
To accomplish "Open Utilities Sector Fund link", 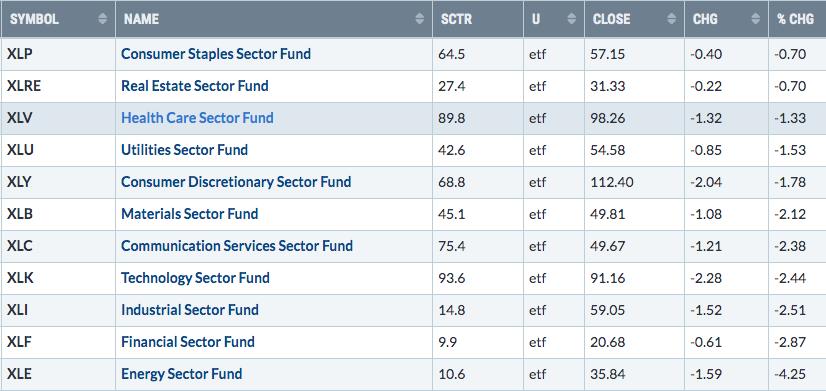I will (184, 150).
